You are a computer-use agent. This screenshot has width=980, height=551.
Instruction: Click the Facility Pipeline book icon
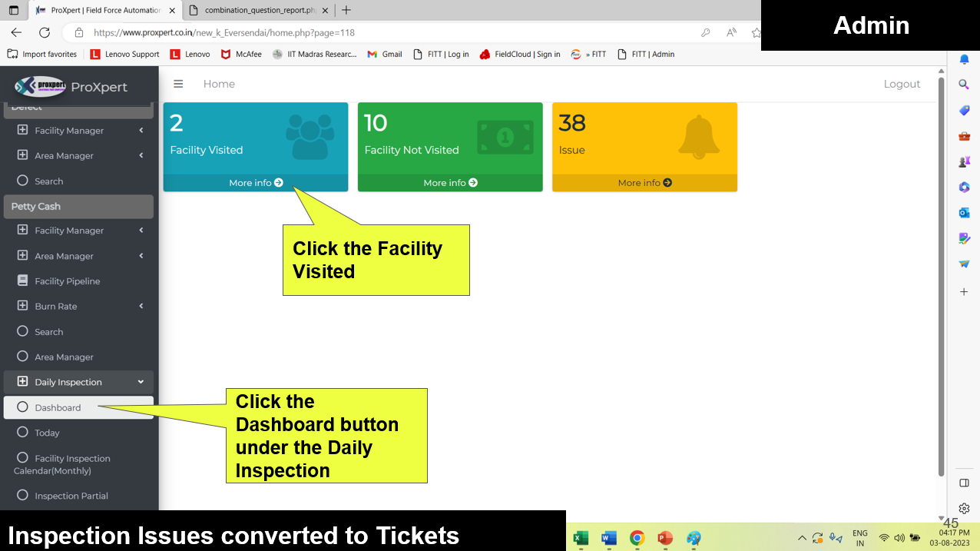[22, 280]
